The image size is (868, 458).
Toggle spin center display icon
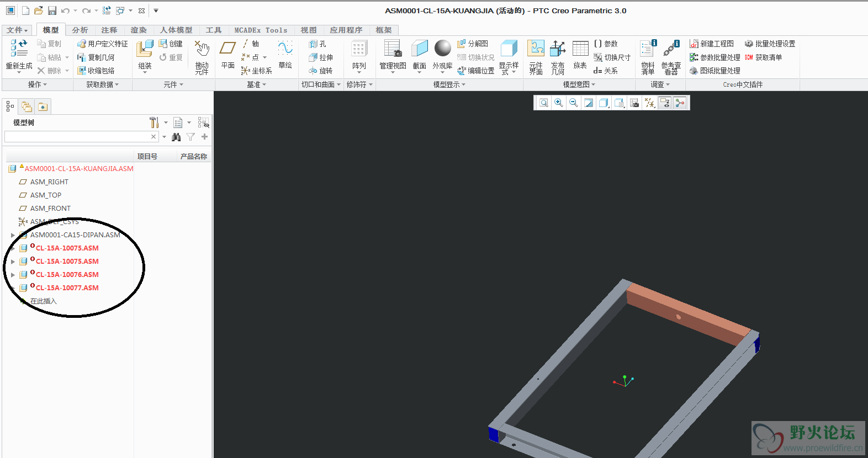(x=680, y=103)
